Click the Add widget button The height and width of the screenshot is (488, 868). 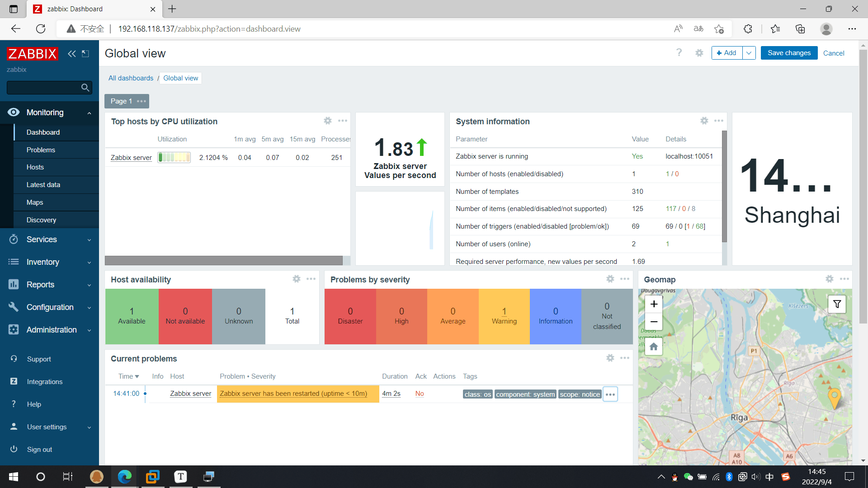727,53
